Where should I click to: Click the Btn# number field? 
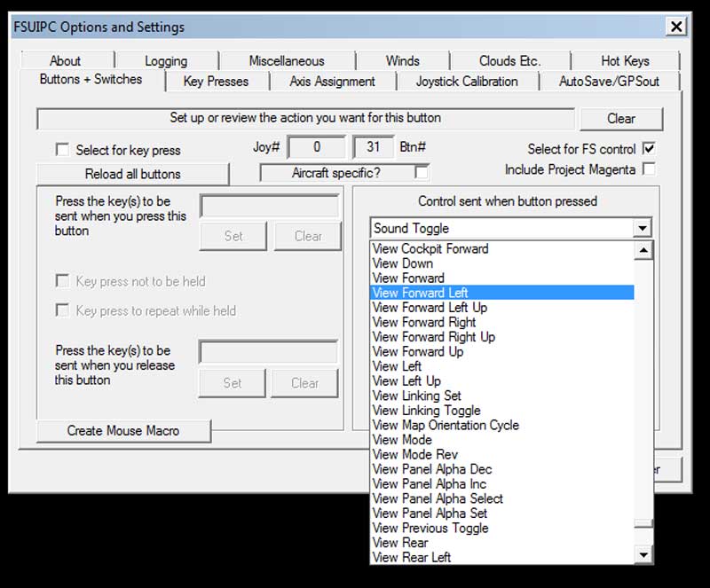373,146
